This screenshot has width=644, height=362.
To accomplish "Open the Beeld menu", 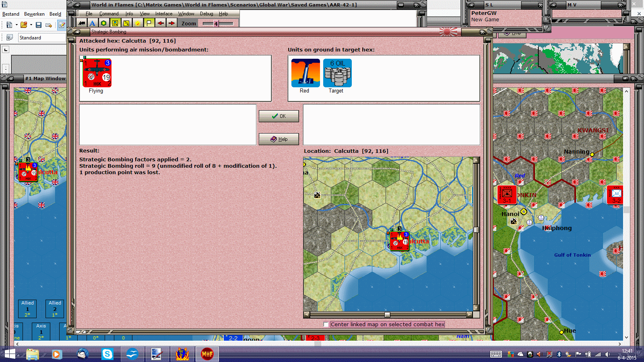I will coord(56,14).
